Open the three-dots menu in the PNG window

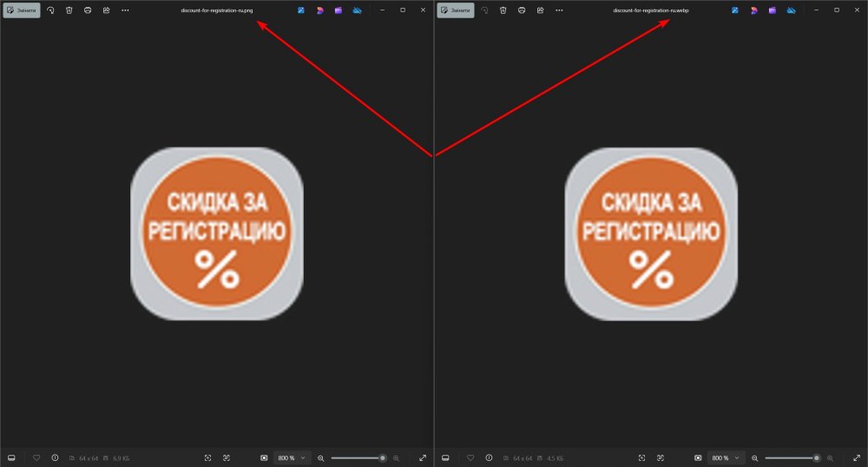(x=125, y=10)
